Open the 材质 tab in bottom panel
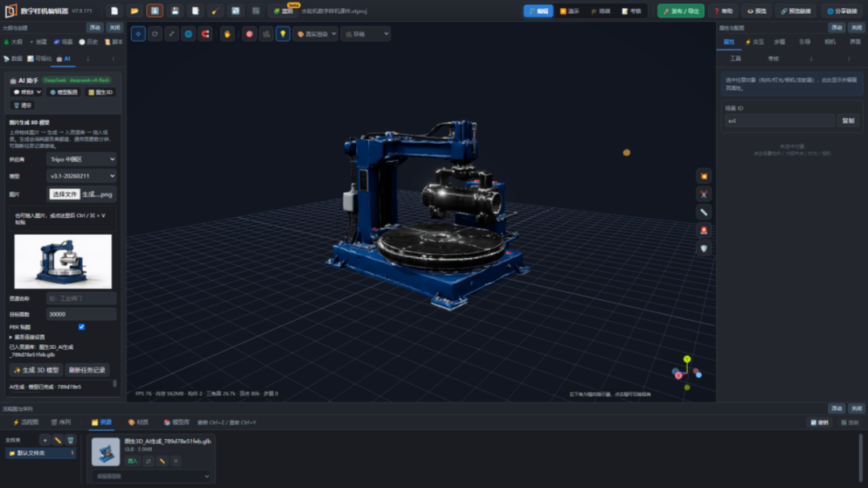 point(138,422)
